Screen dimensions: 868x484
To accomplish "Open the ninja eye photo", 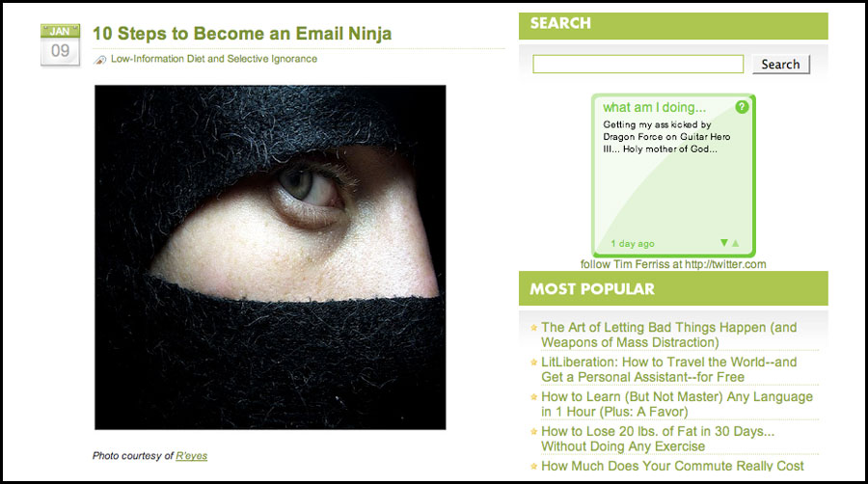I will pos(270,257).
